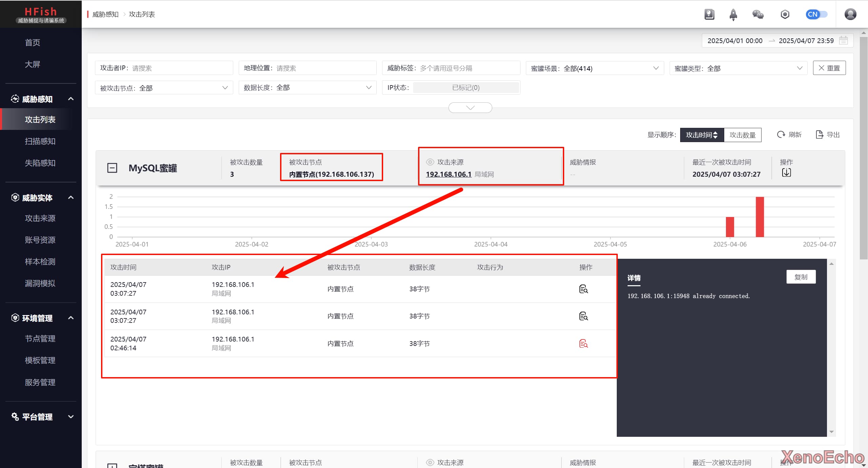868x468 pixels.
Task: Click the rocket icon in top bar
Action: pos(733,14)
